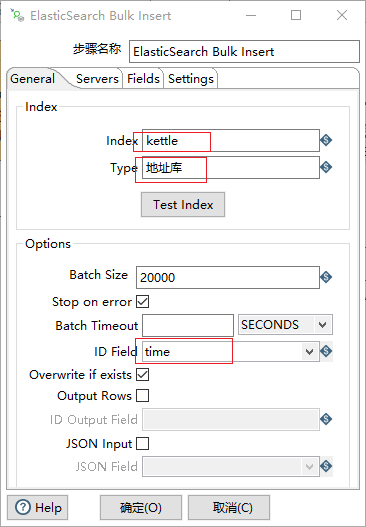Enable the JSON Input checkbox
366x527 pixels.
143,444
